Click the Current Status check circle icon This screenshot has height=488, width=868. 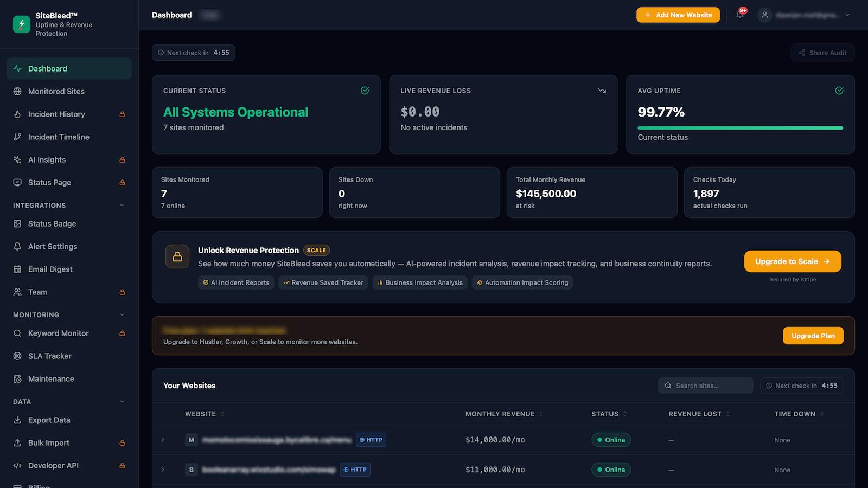coord(365,91)
